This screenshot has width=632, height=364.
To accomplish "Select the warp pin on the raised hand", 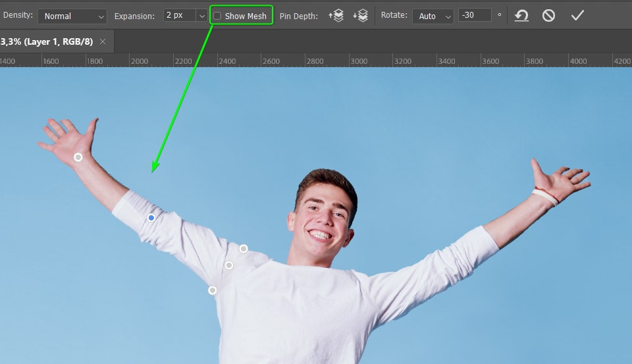I will [78, 157].
